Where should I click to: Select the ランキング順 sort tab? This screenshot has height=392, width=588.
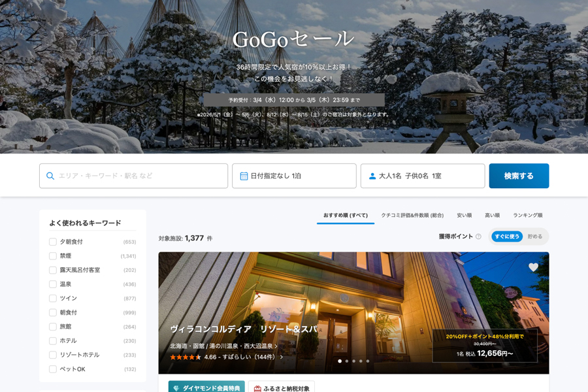(527, 215)
